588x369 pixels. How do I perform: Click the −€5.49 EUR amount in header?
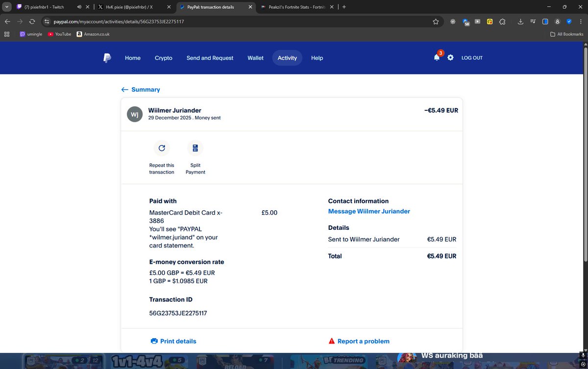pos(441,110)
